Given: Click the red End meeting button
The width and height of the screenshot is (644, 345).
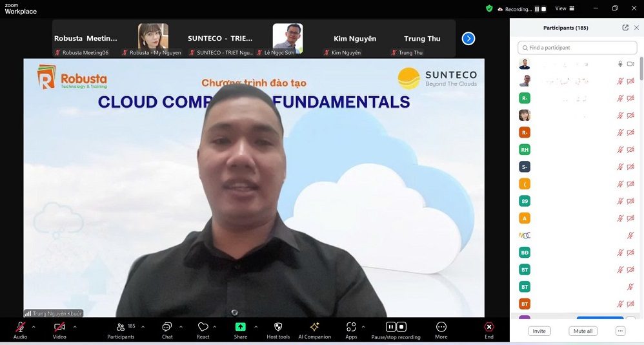Looking at the screenshot, I should pyautogui.click(x=488, y=330).
